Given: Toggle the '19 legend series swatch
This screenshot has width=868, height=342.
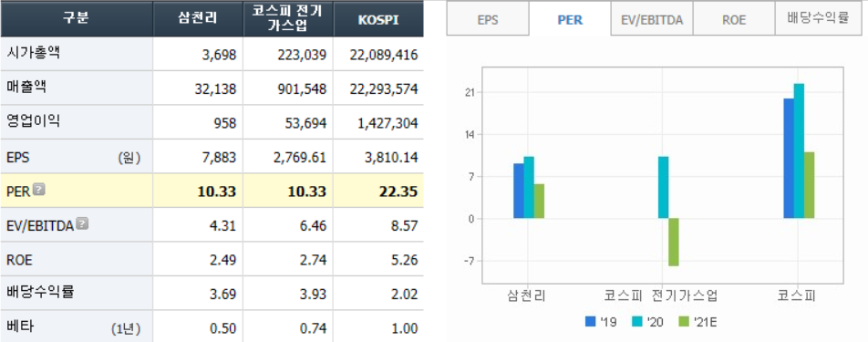Looking at the screenshot, I should click(x=591, y=322).
